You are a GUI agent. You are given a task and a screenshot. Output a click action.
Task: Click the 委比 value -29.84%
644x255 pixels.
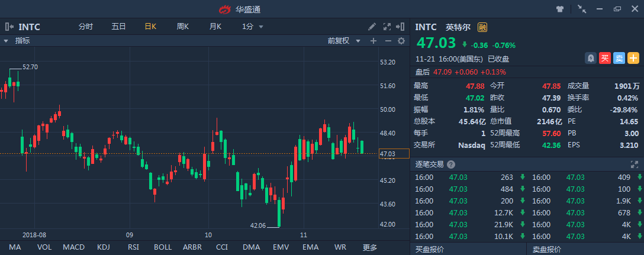tap(624, 109)
